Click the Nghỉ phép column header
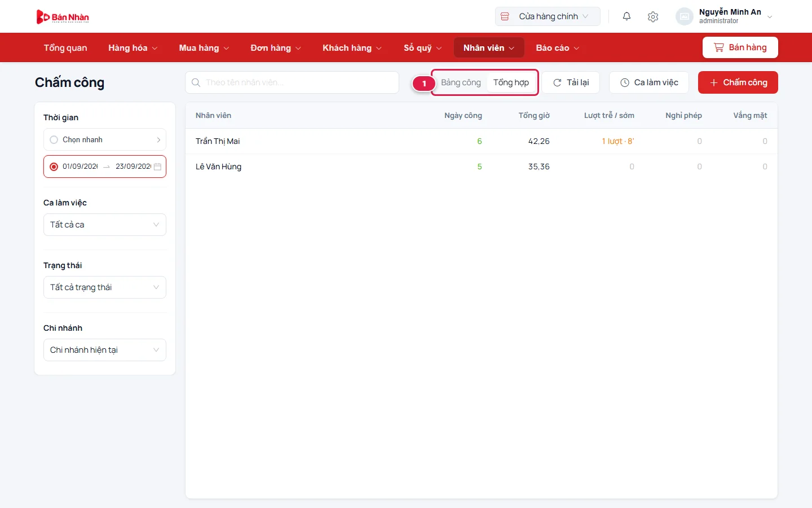This screenshot has height=508, width=812. pos(683,115)
